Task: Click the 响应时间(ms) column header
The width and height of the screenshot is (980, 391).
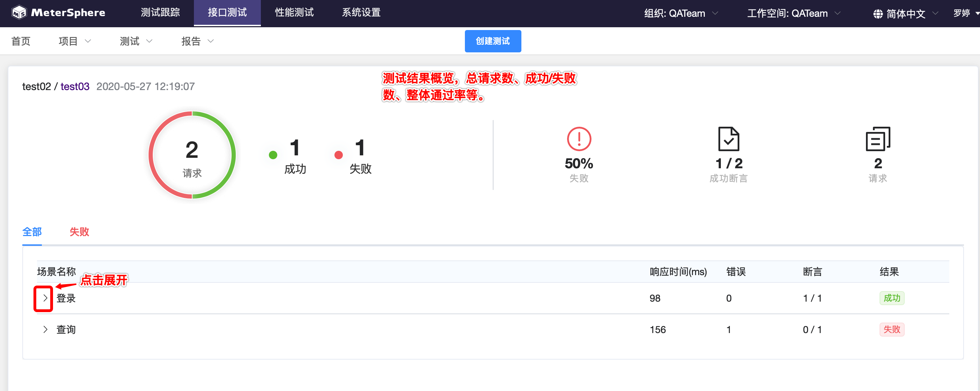Action: click(x=678, y=272)
